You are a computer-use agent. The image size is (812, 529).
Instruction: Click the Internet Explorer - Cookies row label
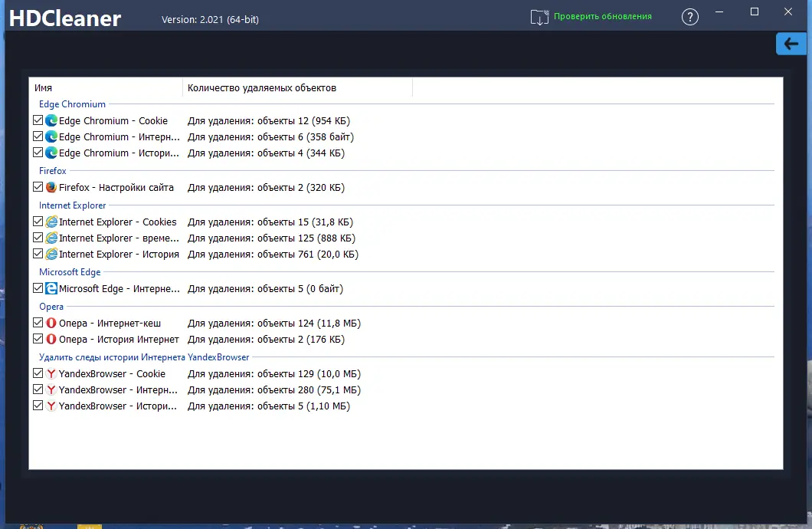[x=117, y=222]
